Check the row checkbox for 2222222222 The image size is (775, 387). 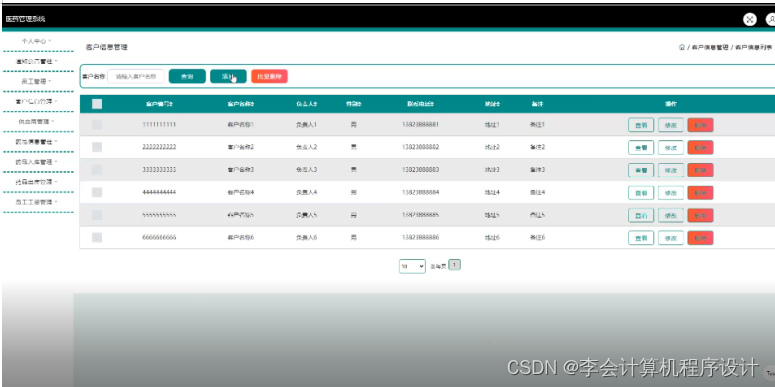[97, 147]
